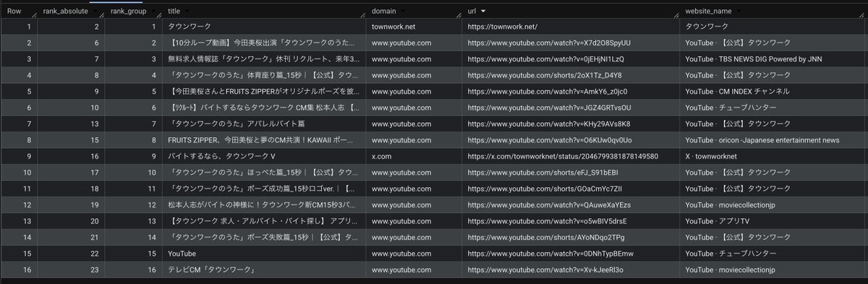Screen dimensions: 868x284
Task: Select チューブハンター website_name in row 15
Action: coord(731,253)
